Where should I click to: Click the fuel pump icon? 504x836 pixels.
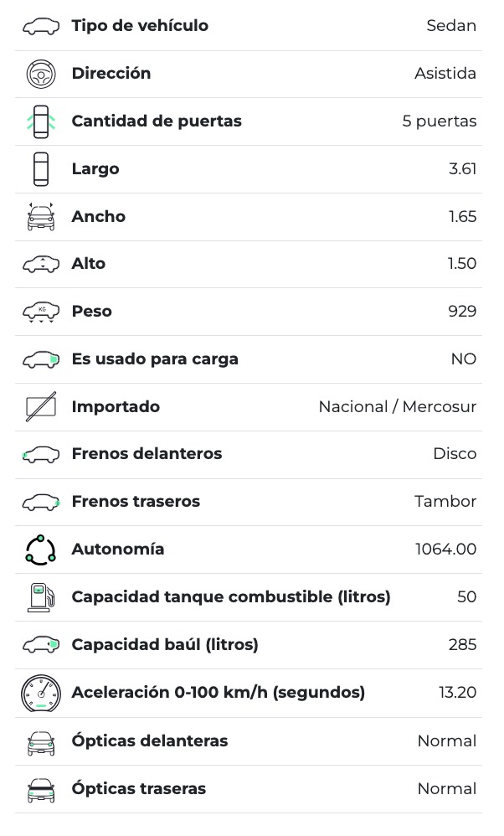click(x=41, y=597)
